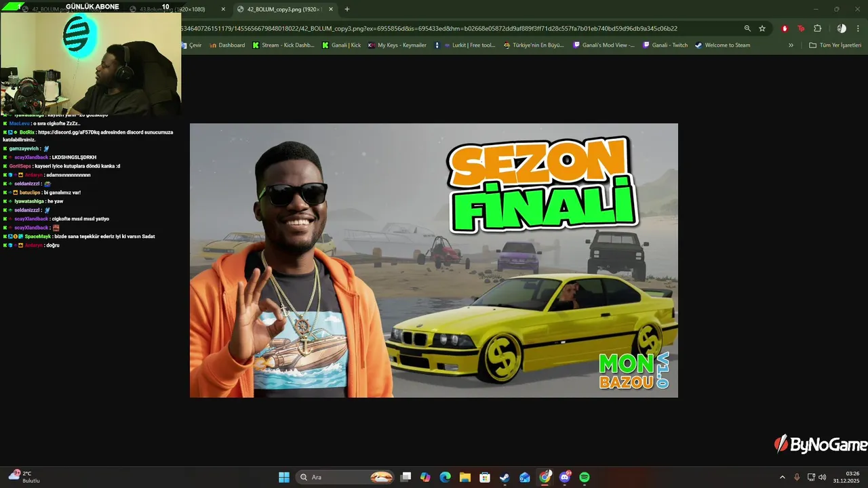The height and width of the screenshot is (488, 868).
Task: Click the username SpaceMayk in chat
Action: point(38,237)
